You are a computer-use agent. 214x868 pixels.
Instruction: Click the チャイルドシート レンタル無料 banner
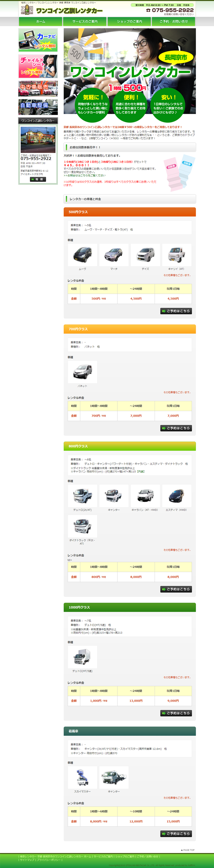(38, 66)
